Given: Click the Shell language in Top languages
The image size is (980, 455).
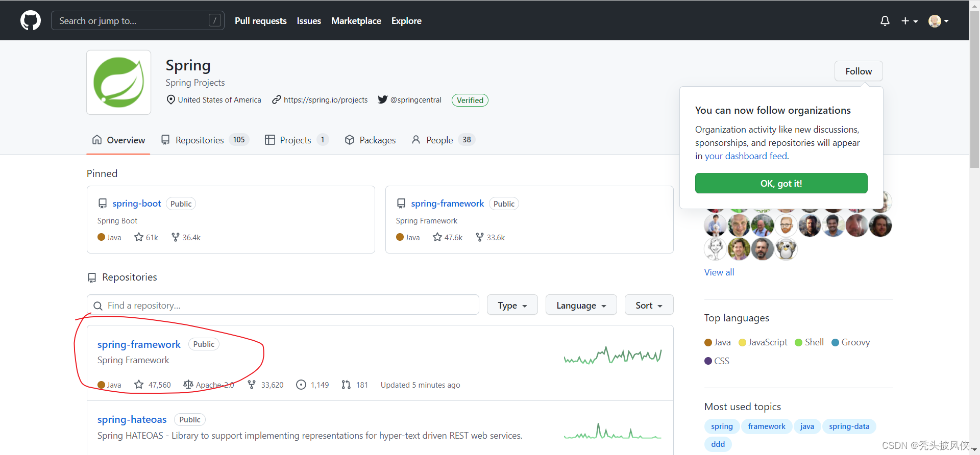Looking at the screenshot, I should 810,342.
